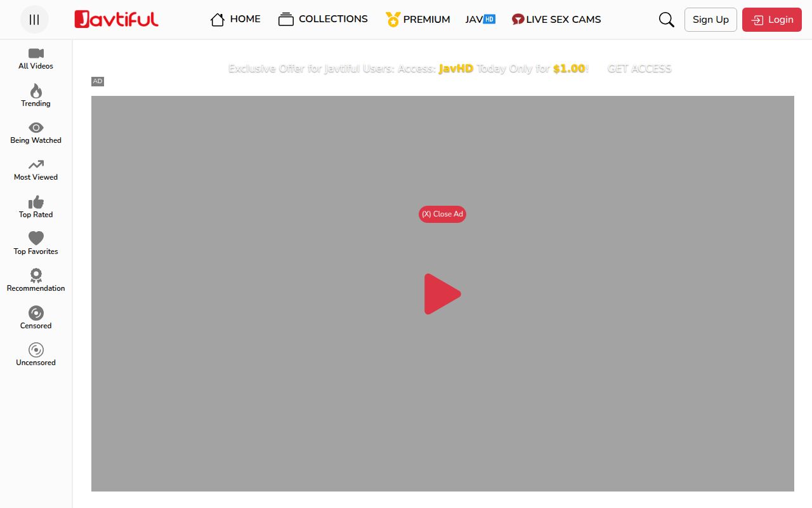This screenshot has width=812, height=508.
Task: Play the video
Action: 443,293
